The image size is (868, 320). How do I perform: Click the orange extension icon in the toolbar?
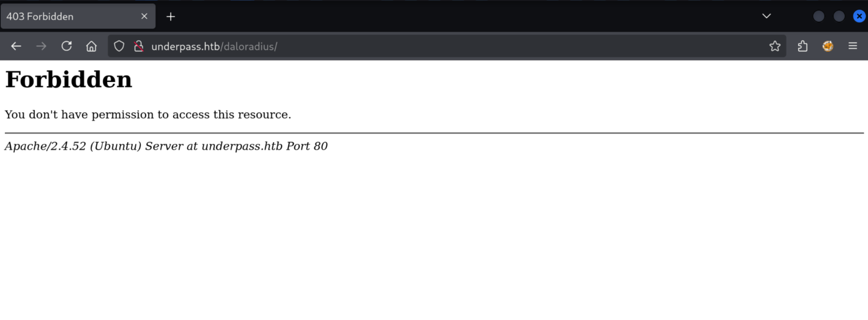[828, 46]
